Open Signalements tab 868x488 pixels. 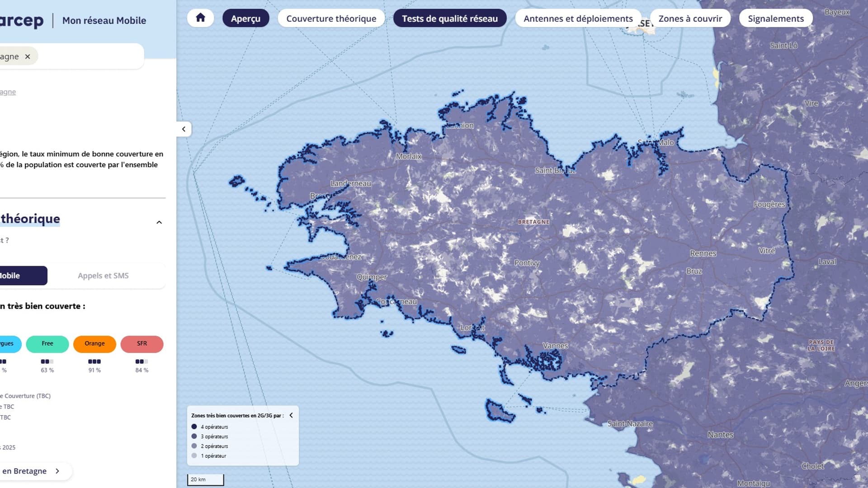click(776, 18)
